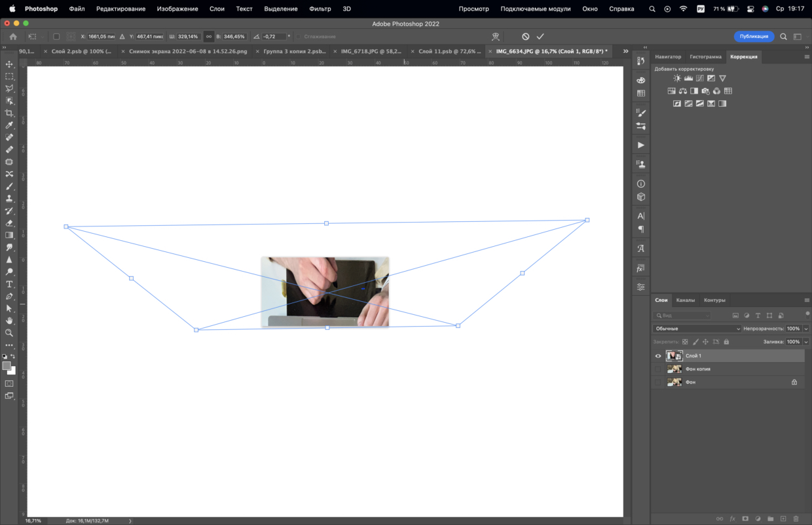Click the warp mode switch icon in options bar

[496, 37]
